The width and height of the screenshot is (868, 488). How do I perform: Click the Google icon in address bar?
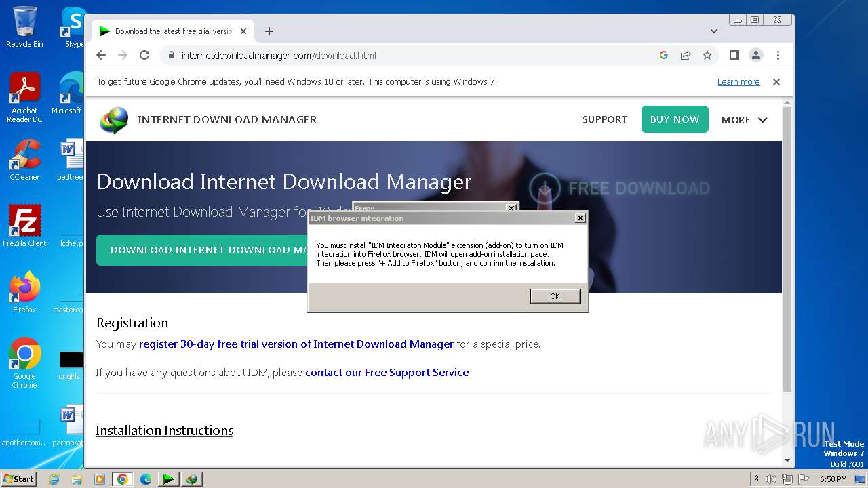[664, 55]
